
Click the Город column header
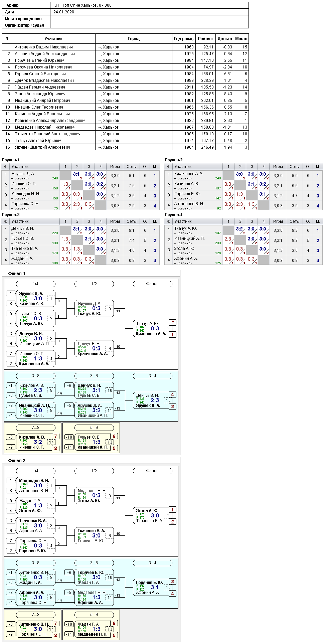[134, 39]
